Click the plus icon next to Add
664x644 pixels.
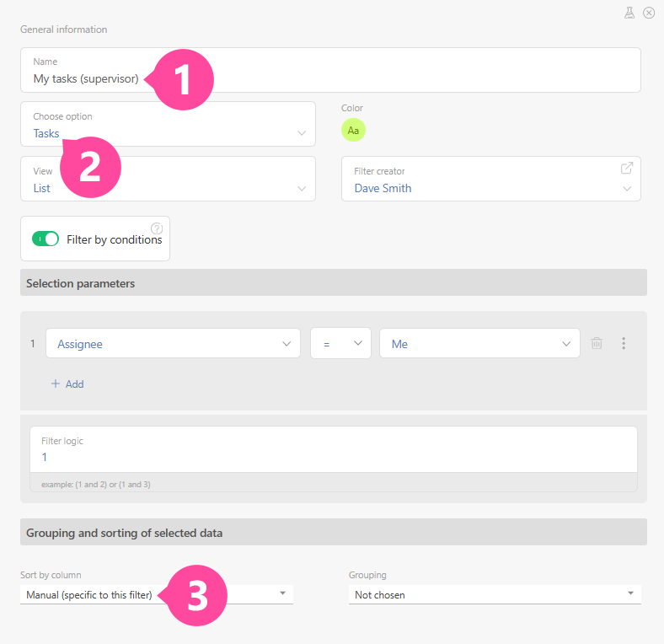pyautogui.click(x=56, y=384)
